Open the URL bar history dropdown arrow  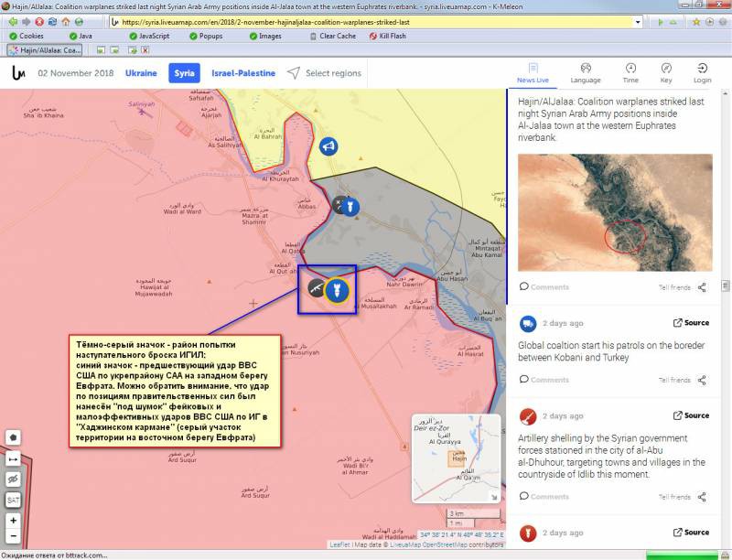pos(638,22)
